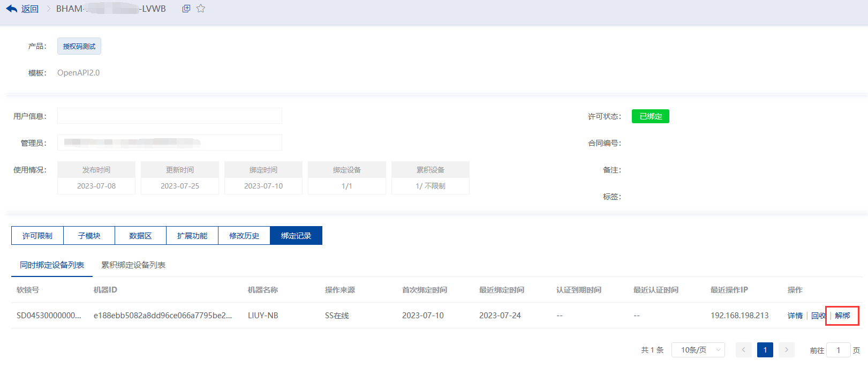Click the 最近绑定时间 column header
The width and height of the screenshot is (868, 367).
(502, 290)
